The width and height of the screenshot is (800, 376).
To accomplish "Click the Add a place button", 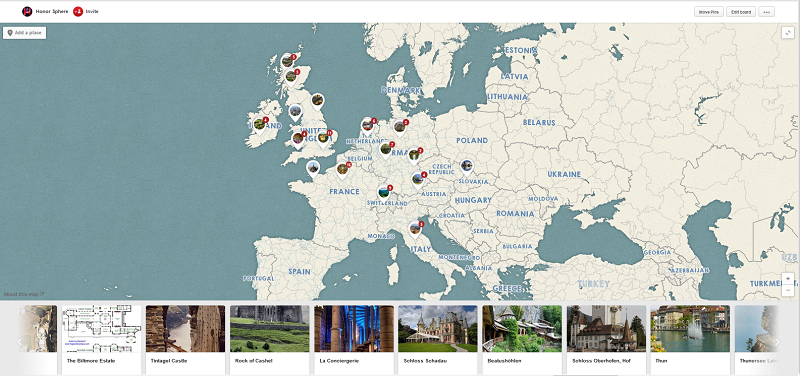I will coord(24,33).
